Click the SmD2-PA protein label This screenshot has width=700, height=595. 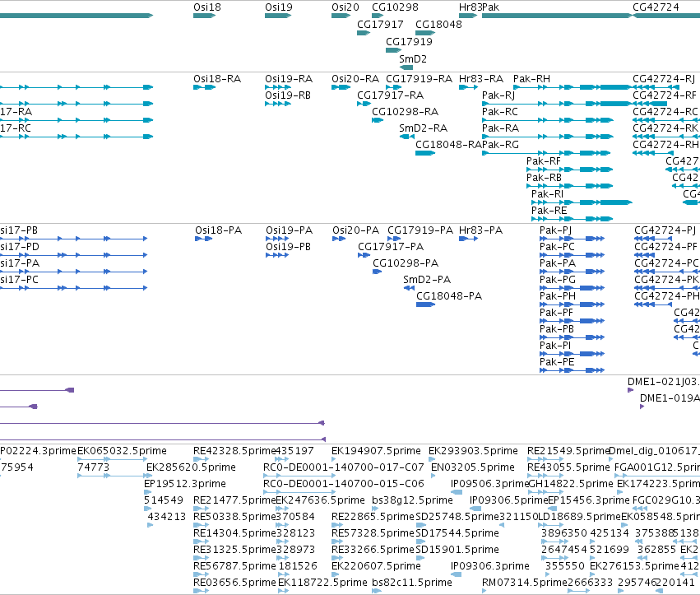427,280
